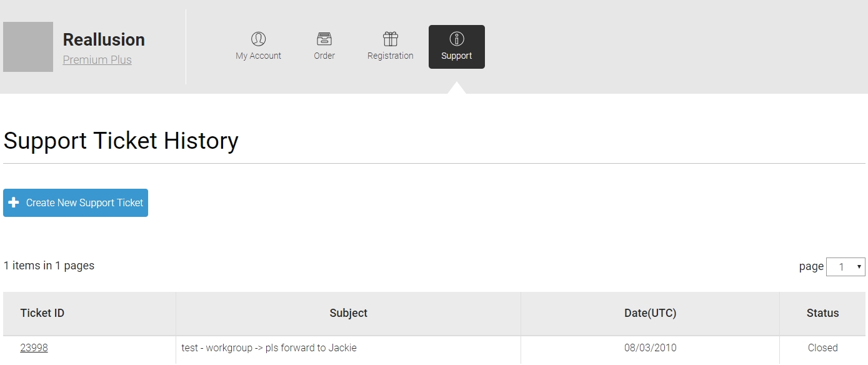Click the My Account person icon
Screen dimensions: 868x365
tap(258, 39)
